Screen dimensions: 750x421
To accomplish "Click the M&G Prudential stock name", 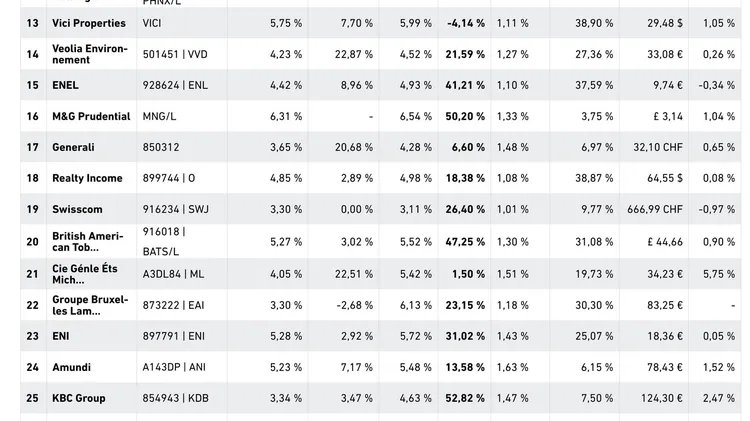I will tap(91, 117).
